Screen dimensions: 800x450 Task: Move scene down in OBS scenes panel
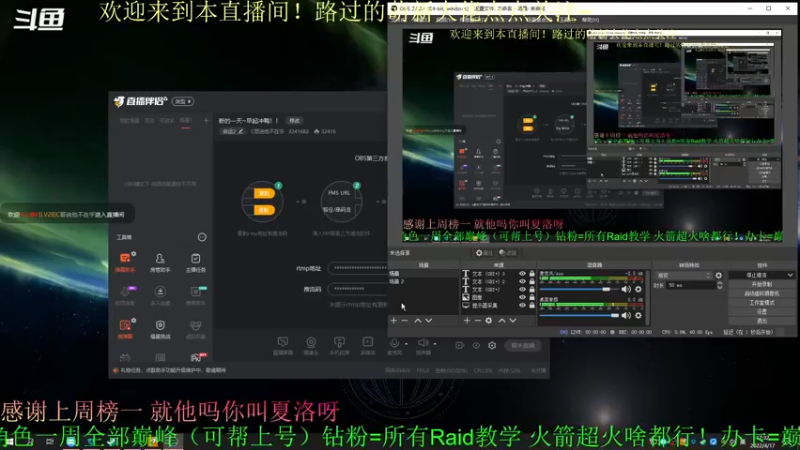click(x=429, y=321)
